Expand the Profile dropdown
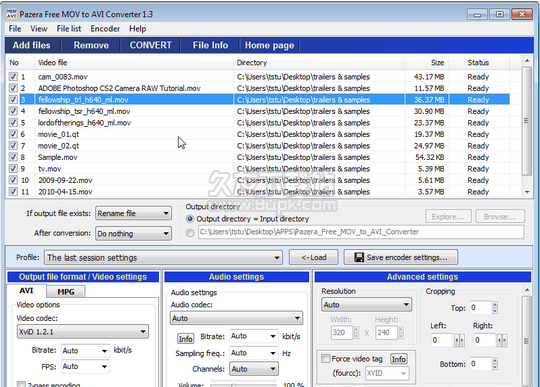The width and height of the screenshot is (540, 387). coord(163,258)
